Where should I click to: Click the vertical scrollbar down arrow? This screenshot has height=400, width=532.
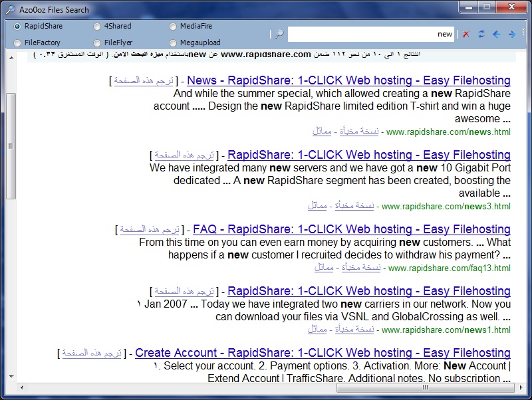[11, 376]
